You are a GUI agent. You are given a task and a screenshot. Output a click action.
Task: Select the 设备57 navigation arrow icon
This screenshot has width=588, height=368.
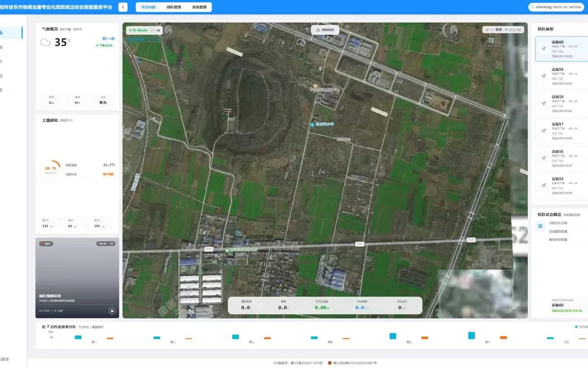coord(544,131)
